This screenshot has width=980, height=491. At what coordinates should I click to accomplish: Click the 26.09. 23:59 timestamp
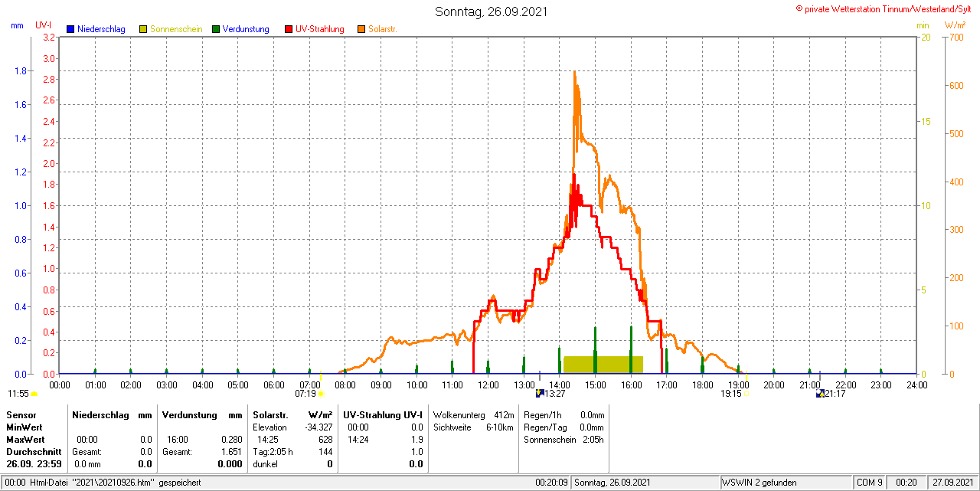34,464
